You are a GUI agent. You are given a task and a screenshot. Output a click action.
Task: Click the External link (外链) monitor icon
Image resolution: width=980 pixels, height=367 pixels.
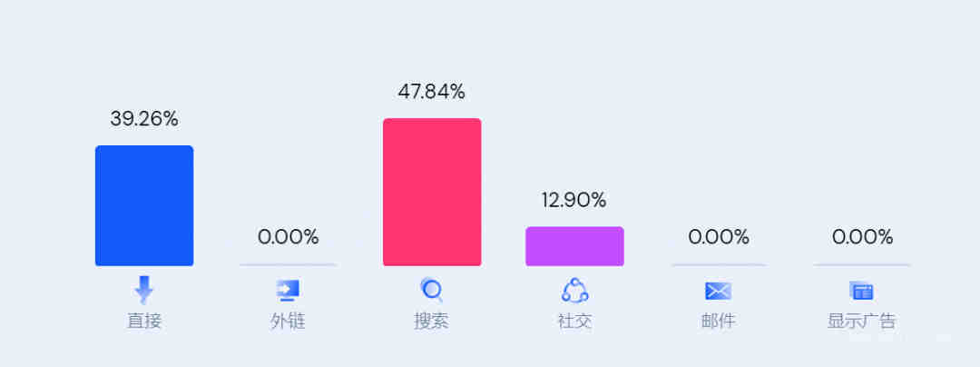coord(289,291)
